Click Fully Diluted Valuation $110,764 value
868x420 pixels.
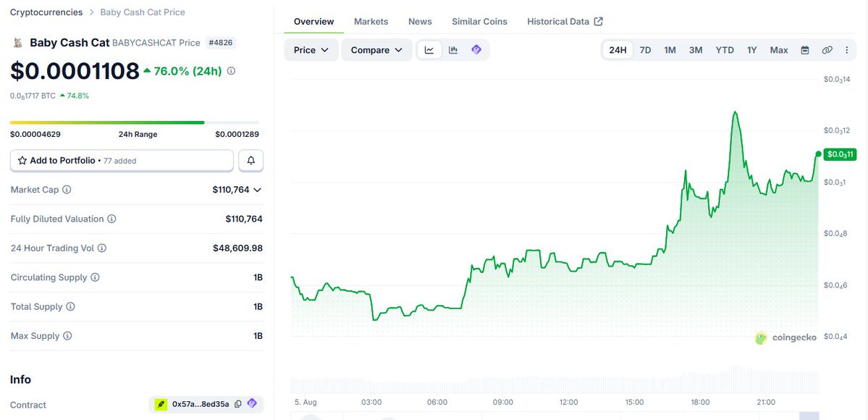tap(244, 219)
